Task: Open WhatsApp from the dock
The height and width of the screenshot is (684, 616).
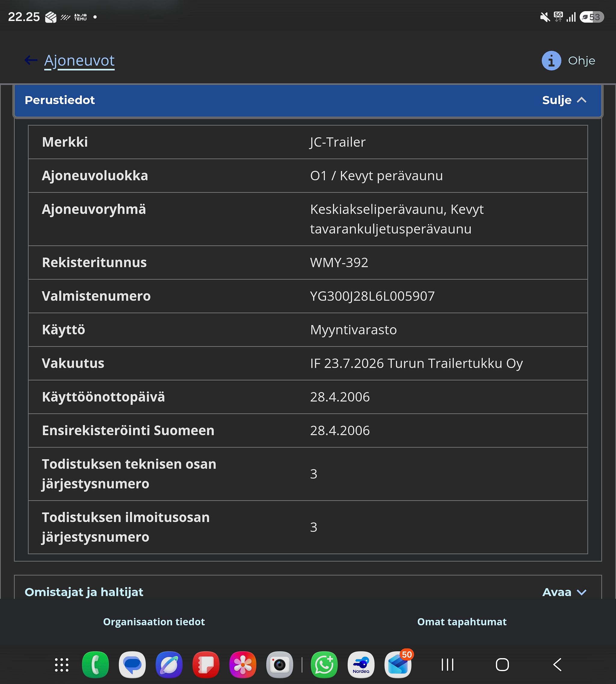Action: [324, 664]
